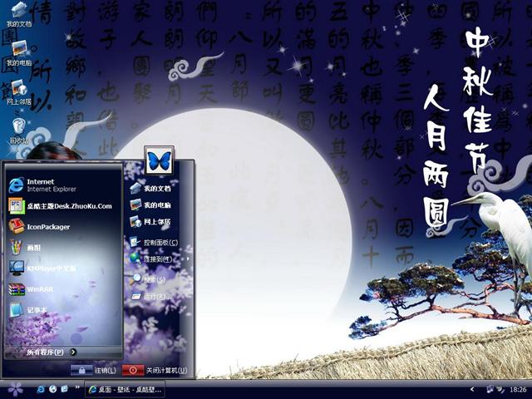Click the 注销(L) log off button

coord(94,370)
